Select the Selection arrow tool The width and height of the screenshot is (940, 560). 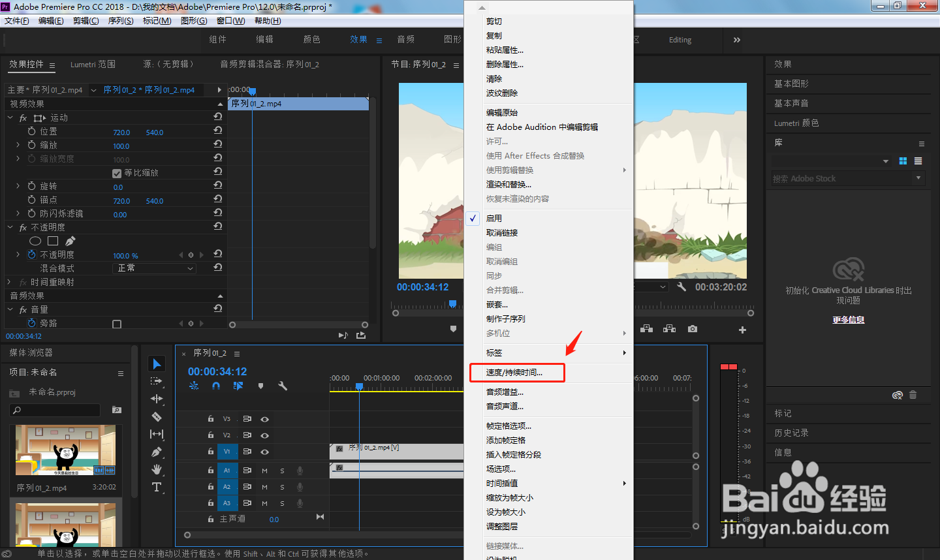click(157, 364)
